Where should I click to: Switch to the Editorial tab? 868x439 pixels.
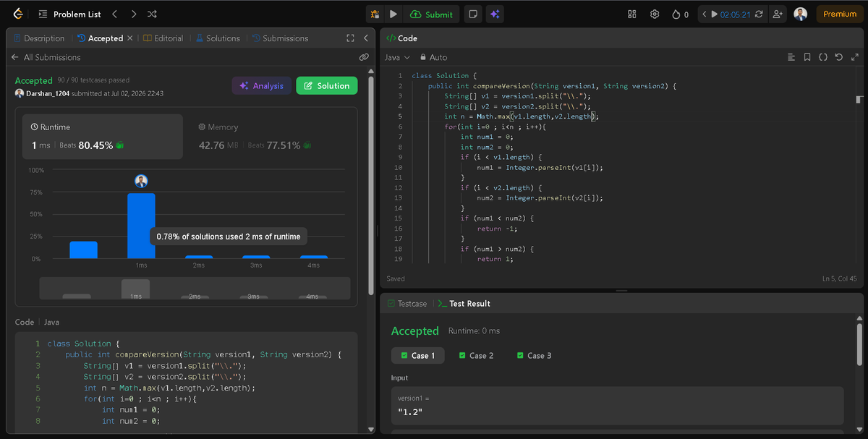[163, 38]
